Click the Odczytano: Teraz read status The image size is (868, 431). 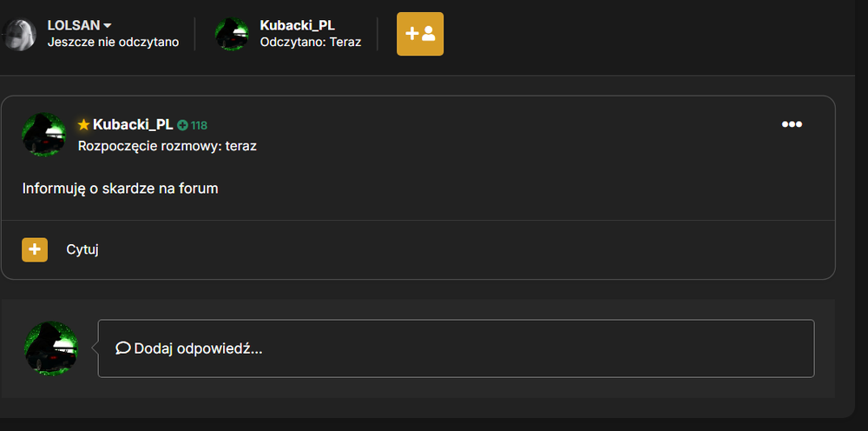[x=311, y=42]
